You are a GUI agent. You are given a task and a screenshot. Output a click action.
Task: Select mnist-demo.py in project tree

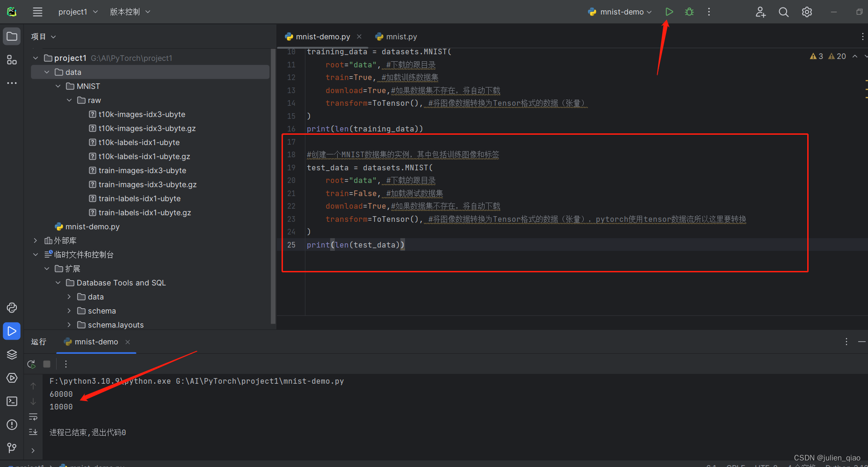pos(87,226)
